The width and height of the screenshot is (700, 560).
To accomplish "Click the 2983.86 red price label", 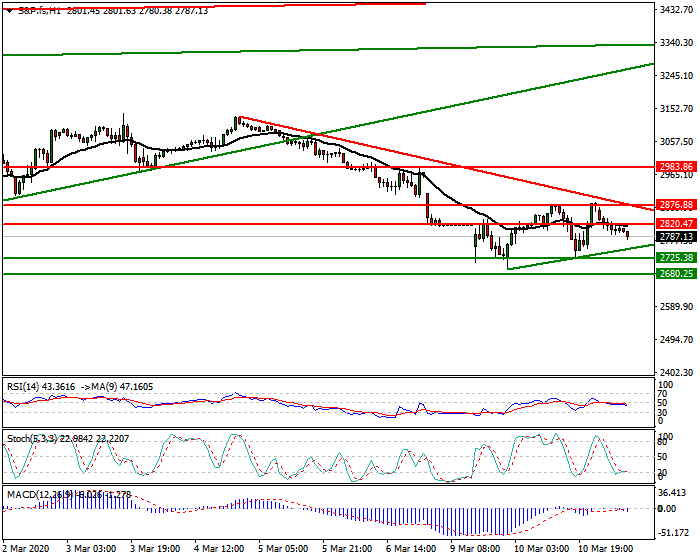I will (x=676, y=167).
